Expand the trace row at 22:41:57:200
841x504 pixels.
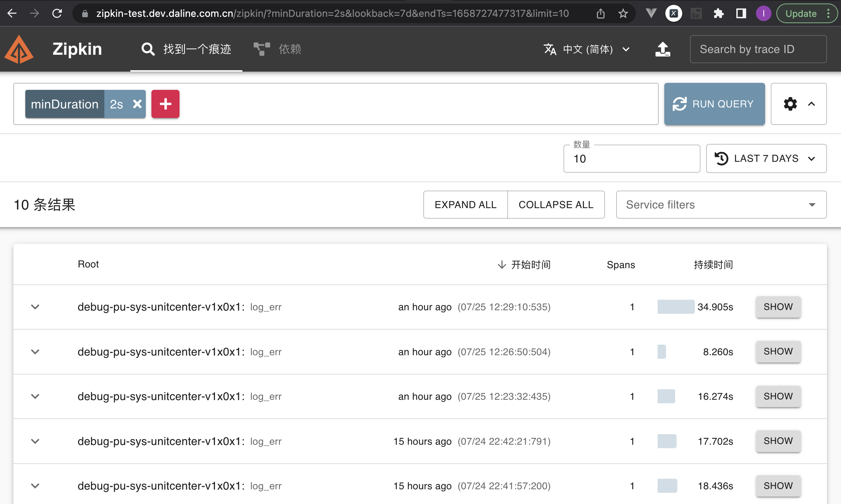point(35,486)
